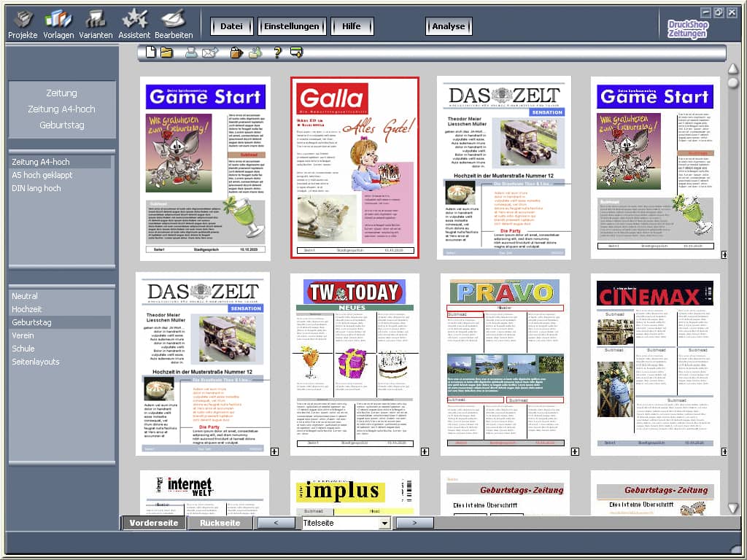Click the round scrollbar thumb
747x560 pixels.
(x=732, y=82)
